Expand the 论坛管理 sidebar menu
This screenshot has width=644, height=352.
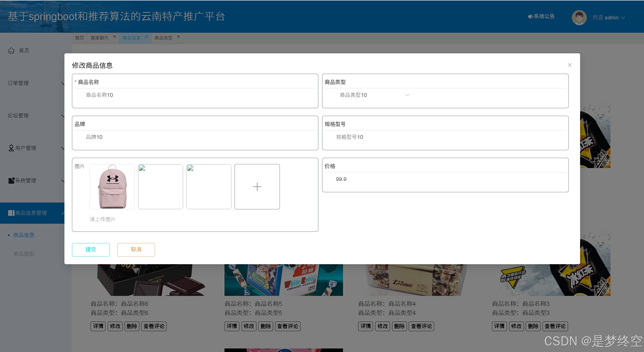pos(18,115)
